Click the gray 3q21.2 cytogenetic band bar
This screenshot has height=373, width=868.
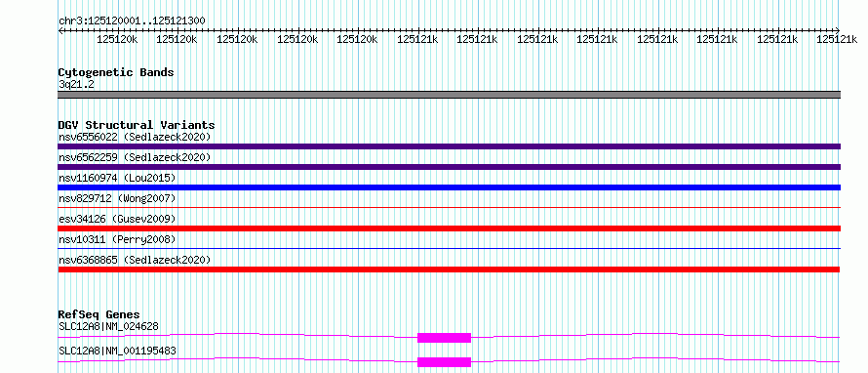(x=449, y=95)
